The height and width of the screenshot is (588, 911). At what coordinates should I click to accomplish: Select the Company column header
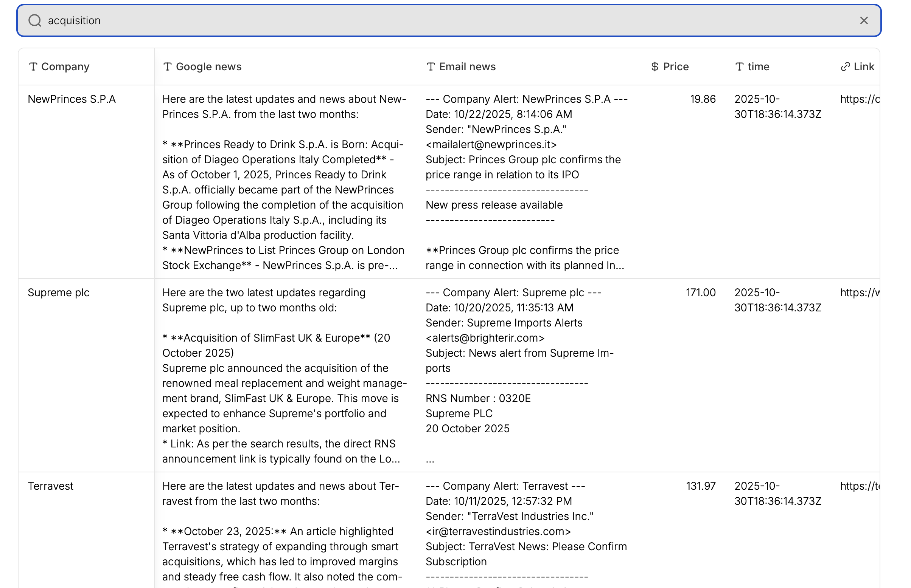click(65, 67)
